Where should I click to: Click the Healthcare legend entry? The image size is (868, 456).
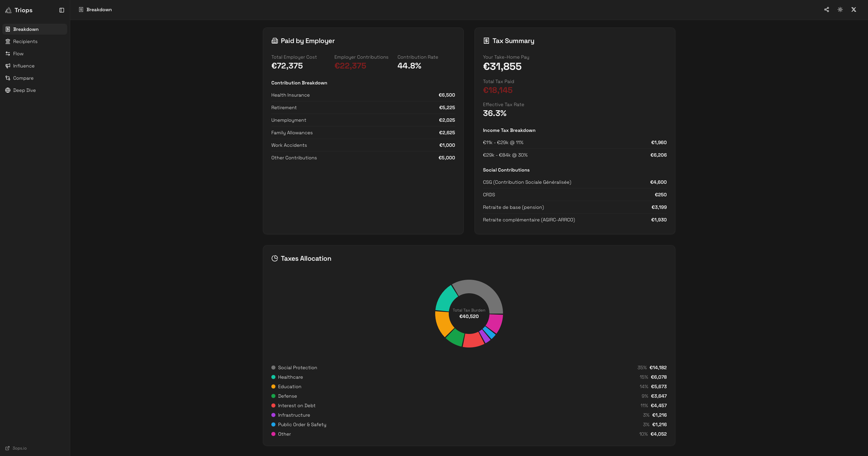290,377
